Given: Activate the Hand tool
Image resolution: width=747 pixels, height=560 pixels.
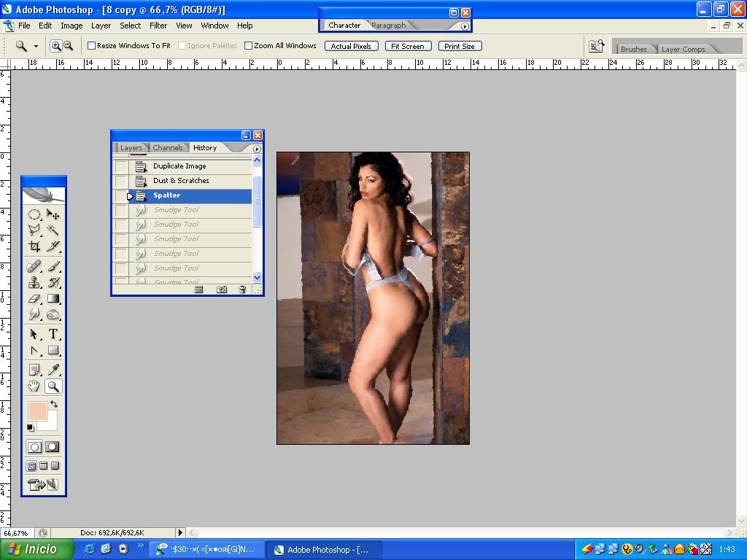Looking at the screenshot, I should point(34,386).
